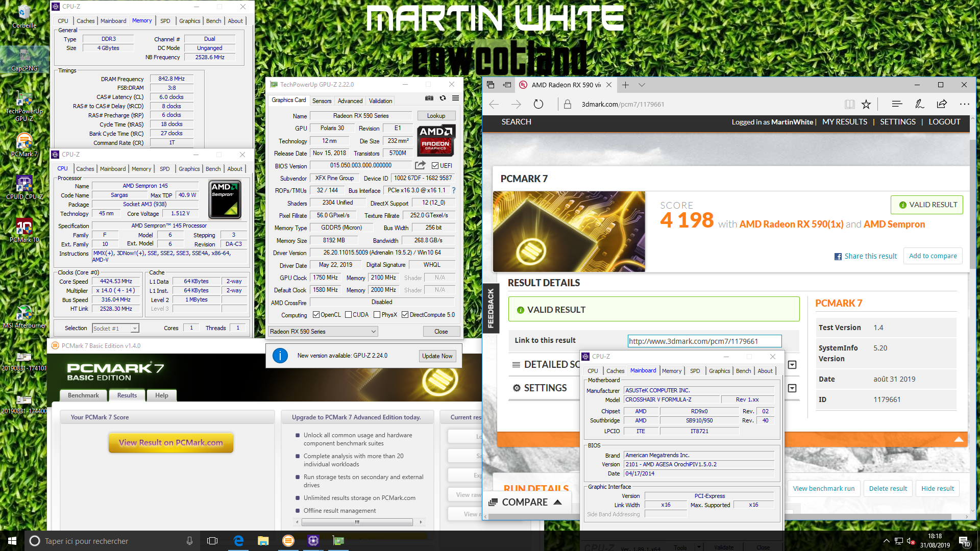This screenshot has width=980, height=551.
Task: Toggle DirectCompute 5.0 checkbox
Action: click(x=405, y=315)
